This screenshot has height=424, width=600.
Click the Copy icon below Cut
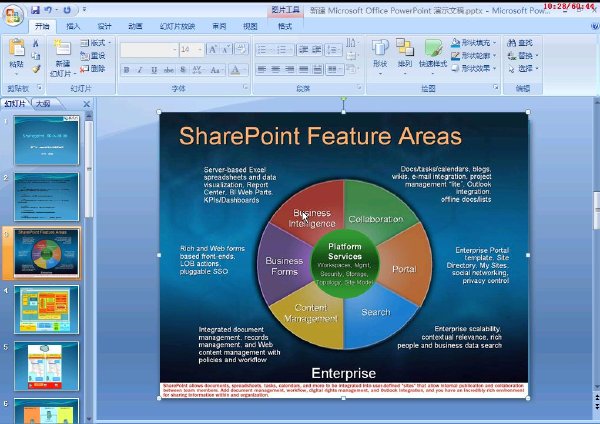click(36, 56)
